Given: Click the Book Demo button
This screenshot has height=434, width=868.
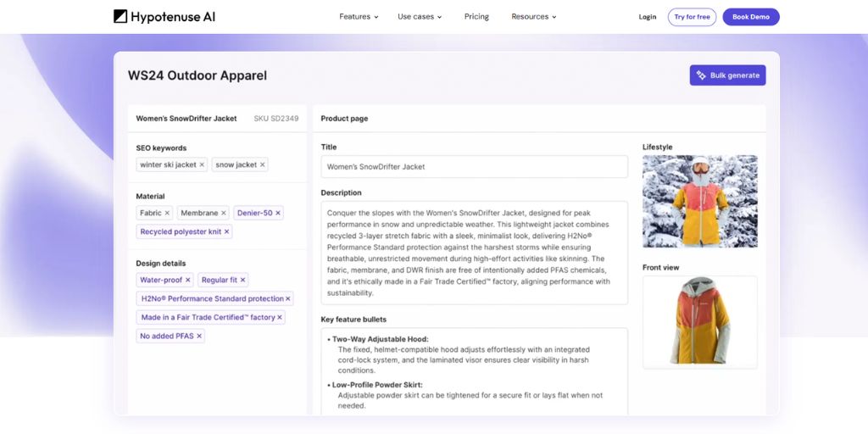Looking at the screenshot, I should pyautogui.click(x=751, y=17).
